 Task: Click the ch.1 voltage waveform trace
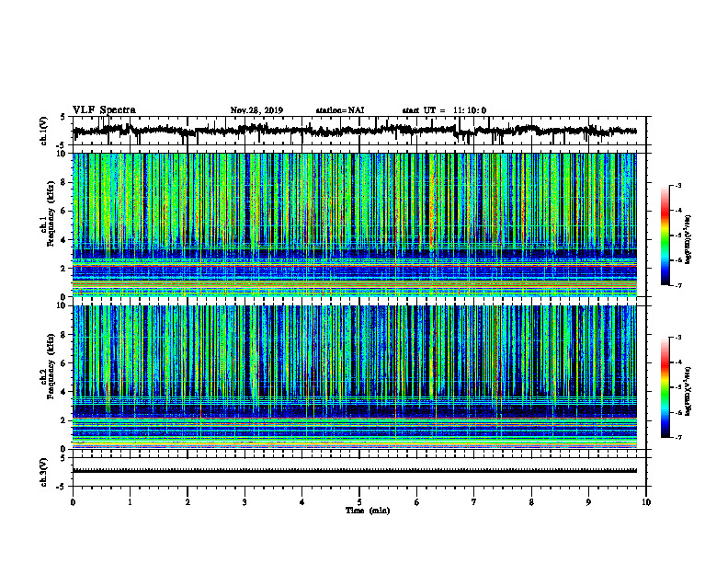tap(354, 131)
